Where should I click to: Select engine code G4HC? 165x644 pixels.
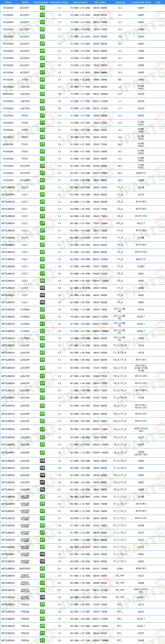coord(141,80)
